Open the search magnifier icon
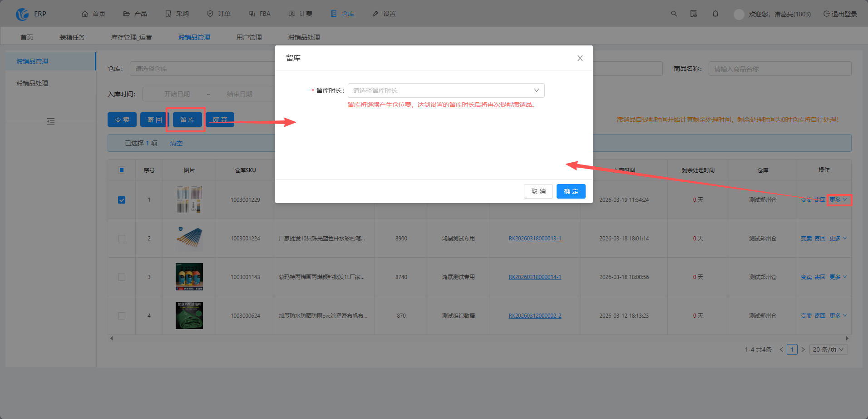The image size is (868, 419). pos(674,14)
